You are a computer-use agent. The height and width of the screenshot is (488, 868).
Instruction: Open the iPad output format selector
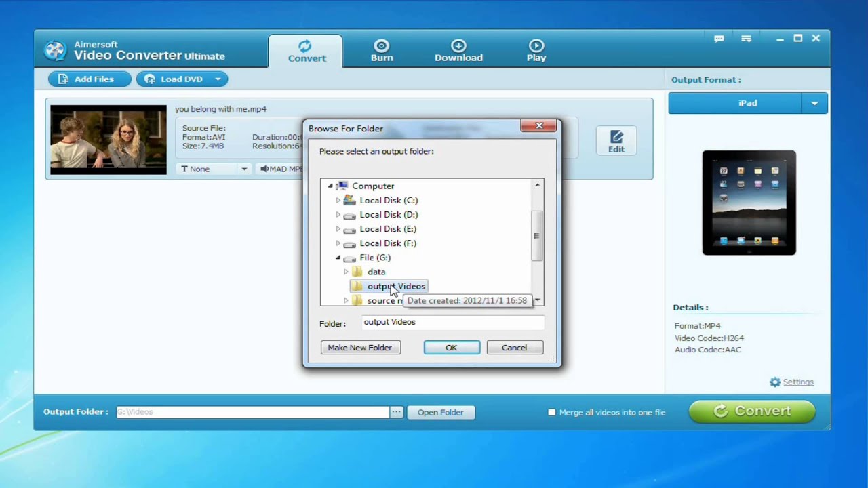734,103
